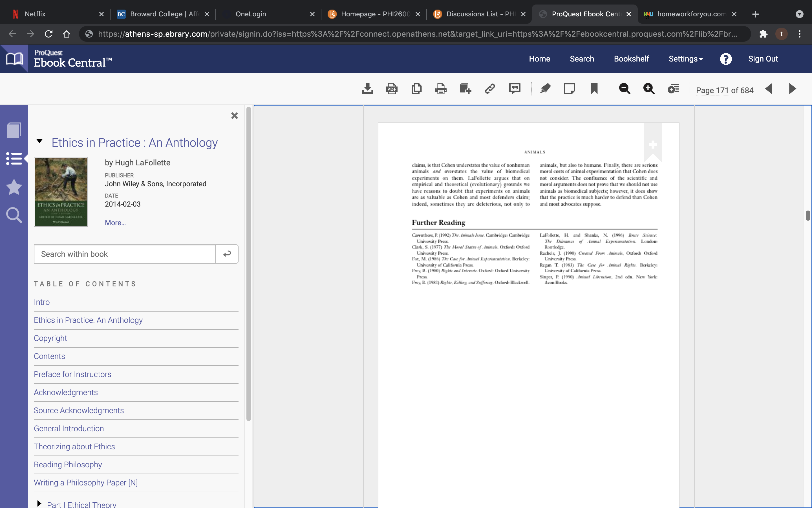
Task: Select the highlighter tool
Action: [x=545, y=89]
